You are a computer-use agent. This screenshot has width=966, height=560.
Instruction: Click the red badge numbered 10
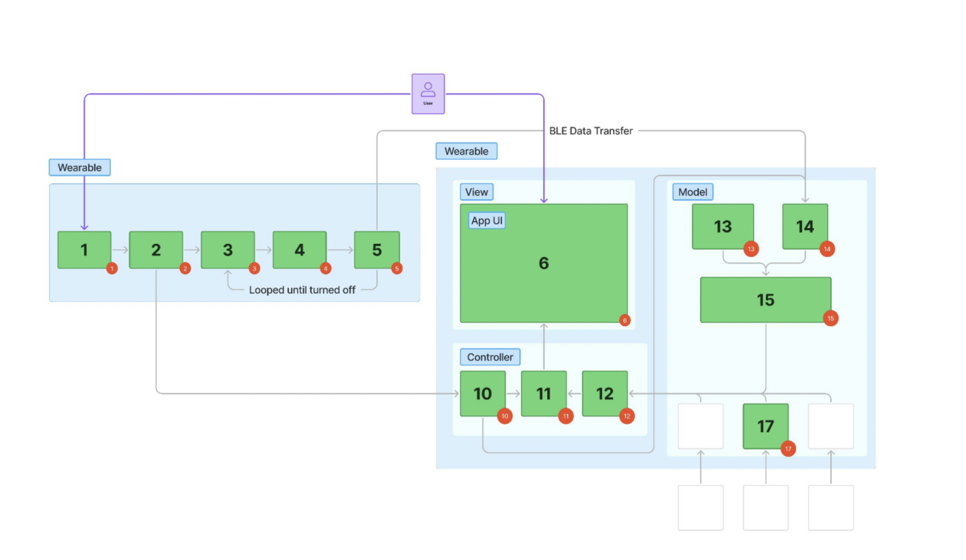click(x=505, y=416)
